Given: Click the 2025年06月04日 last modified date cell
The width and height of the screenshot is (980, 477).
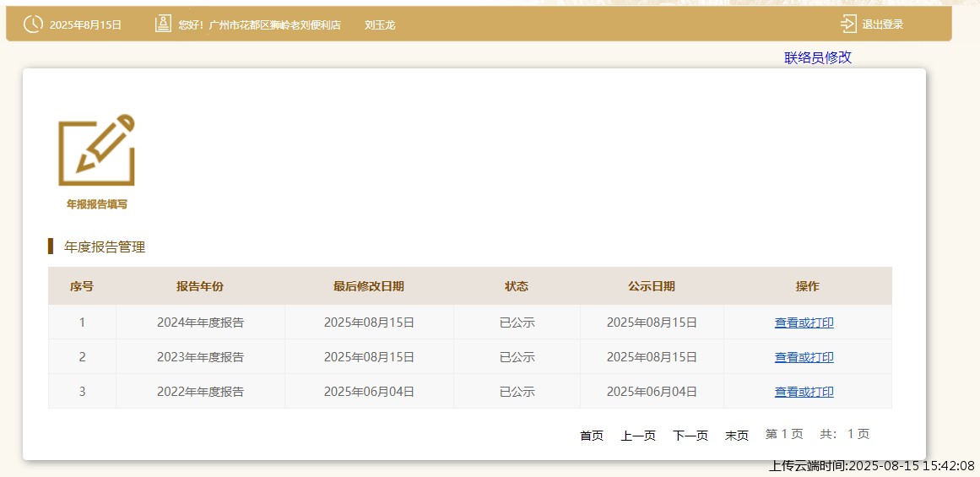Looking at the screenshot, I should click(369, 392).
